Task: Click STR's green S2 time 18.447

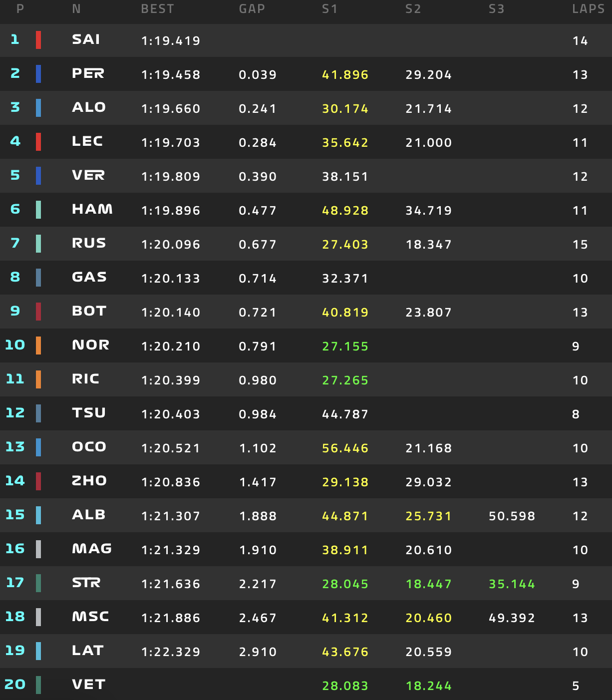Action: pos(428,584)
